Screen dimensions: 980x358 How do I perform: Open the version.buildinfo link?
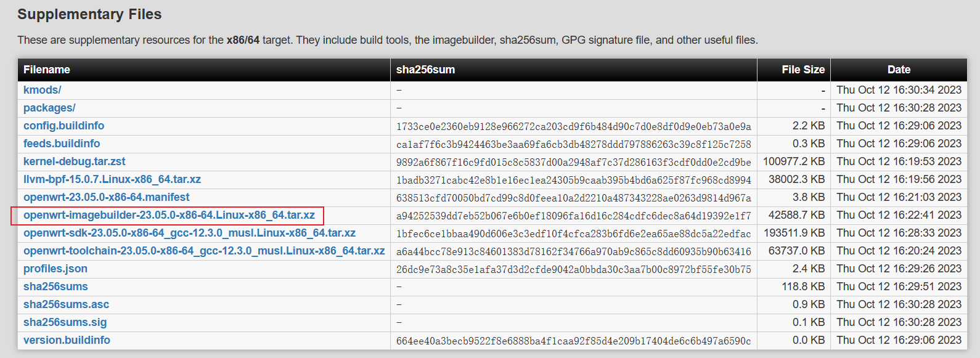click(67, 340)
